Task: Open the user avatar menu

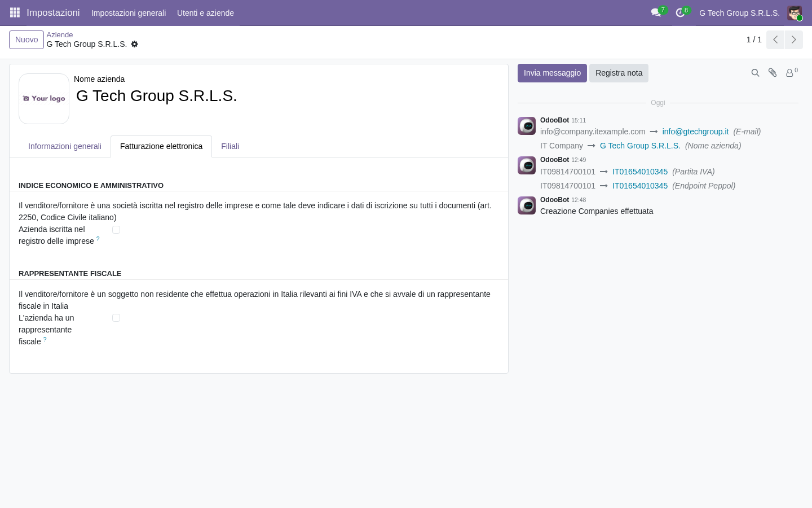Action: click(x=795, y=13)
